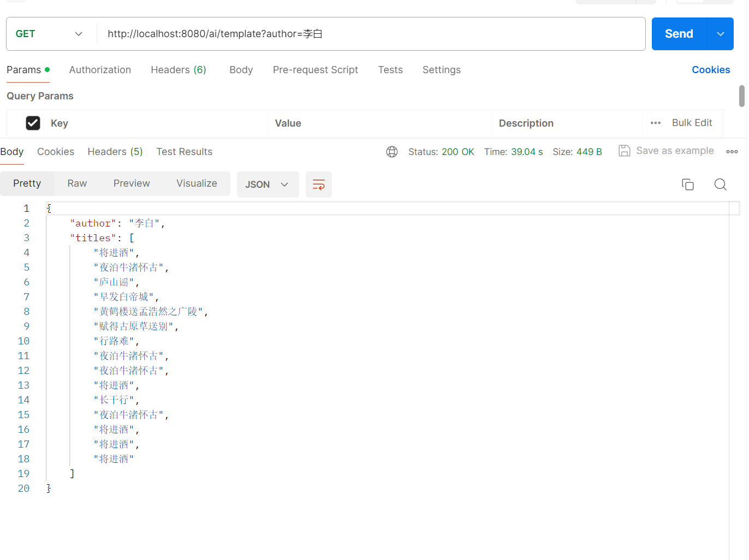This screenshot has height=560, width=749.
Task: Click the "author" key in line 2
Action: [93, 223]
